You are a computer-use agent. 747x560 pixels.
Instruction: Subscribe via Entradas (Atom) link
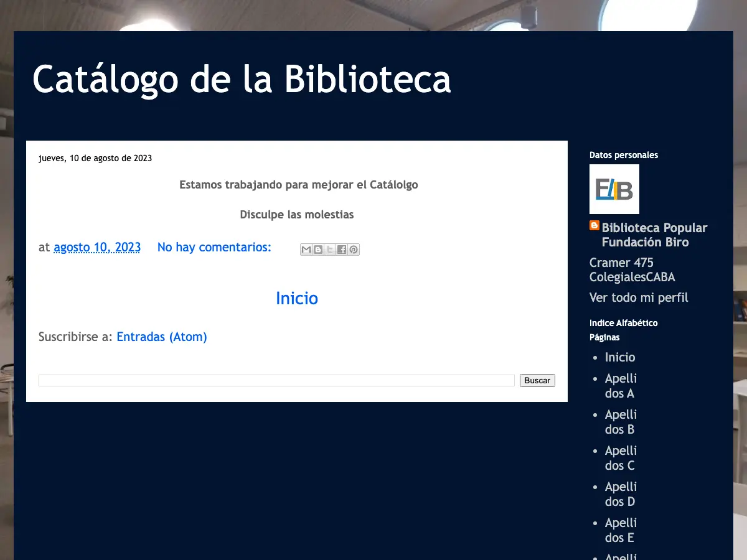point(162,337)
